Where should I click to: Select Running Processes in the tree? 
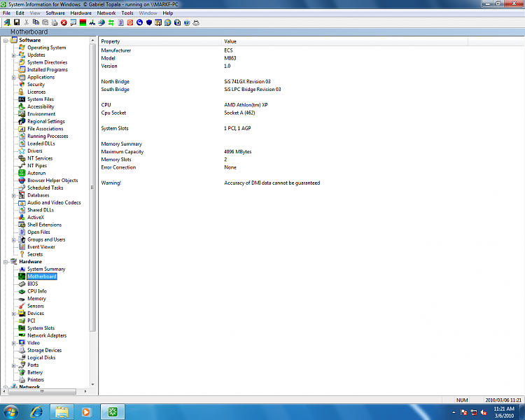coord(48,136)
